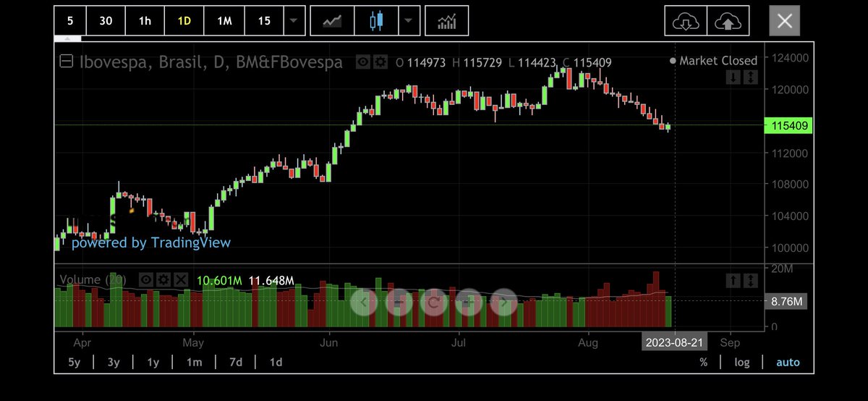Toggle visibility eye of Ibovespa series
The image size is (868, 401).
coord(364,62)
